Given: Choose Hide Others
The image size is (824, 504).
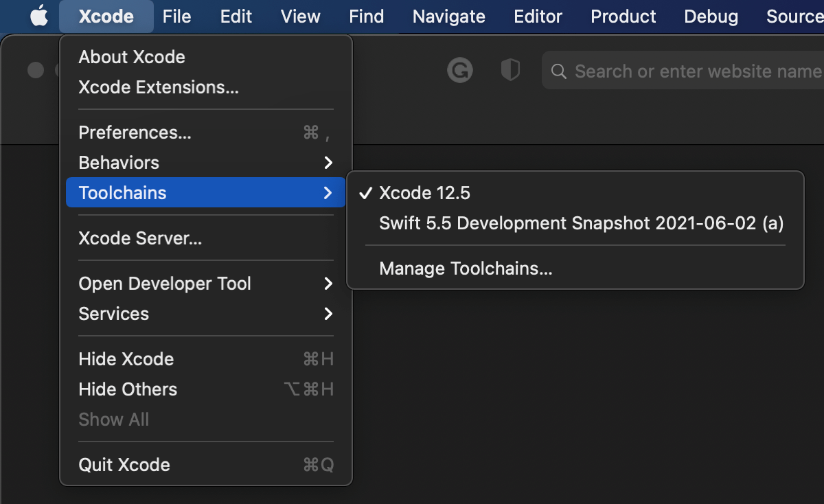Looking at the screenshot, I should tap(128, 389).
